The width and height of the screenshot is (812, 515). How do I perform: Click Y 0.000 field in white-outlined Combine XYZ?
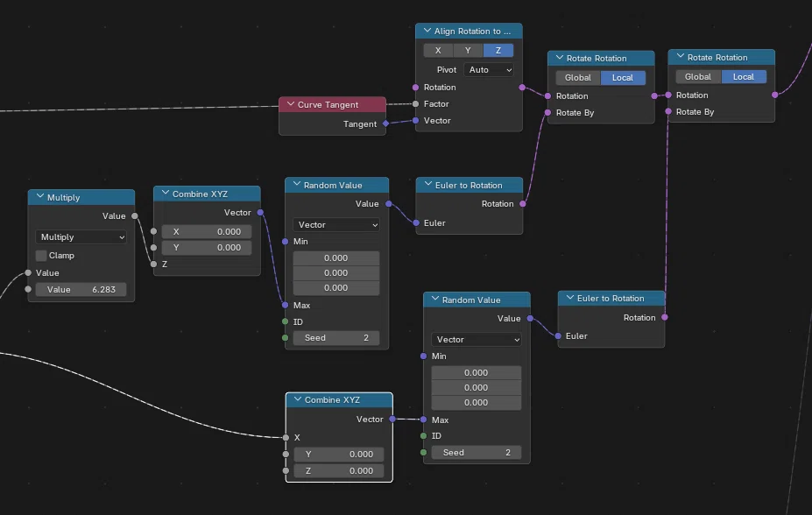click(x=339, y=455)
